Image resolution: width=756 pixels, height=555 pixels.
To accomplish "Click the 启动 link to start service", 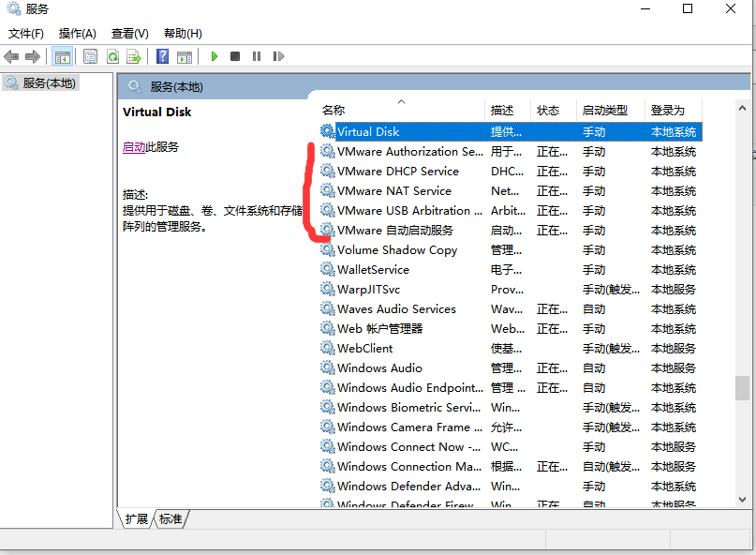I will 134,146.
